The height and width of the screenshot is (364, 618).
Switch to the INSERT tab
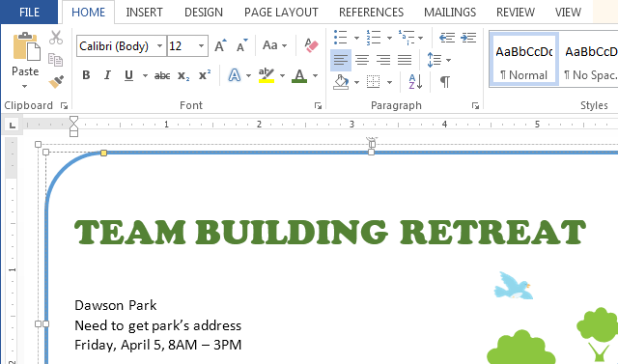[144, 13]
